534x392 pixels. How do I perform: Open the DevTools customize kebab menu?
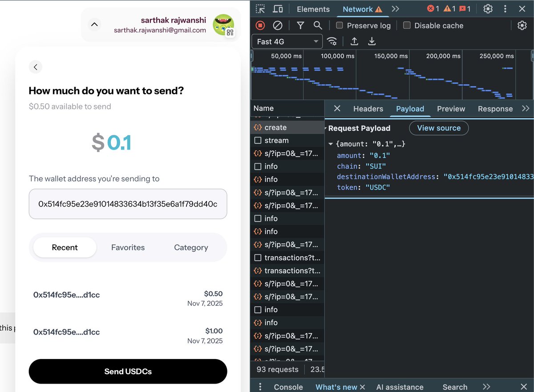[505, 9]
